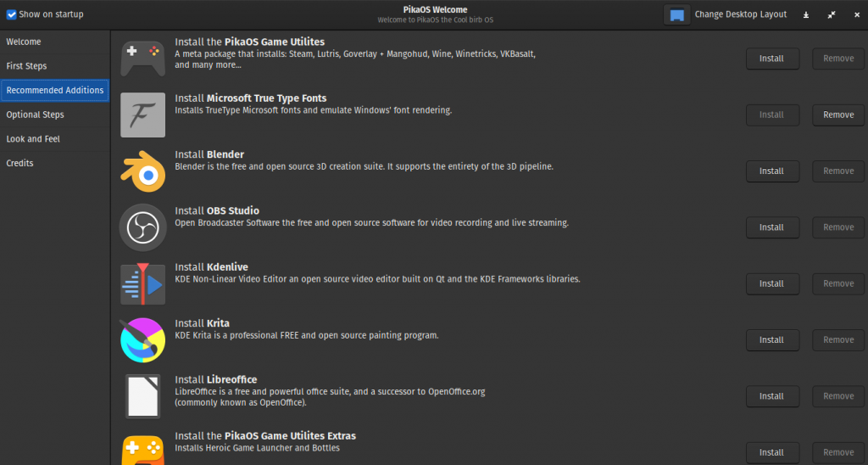Click the Krita paintbrush icon

[x=142, y=339]
